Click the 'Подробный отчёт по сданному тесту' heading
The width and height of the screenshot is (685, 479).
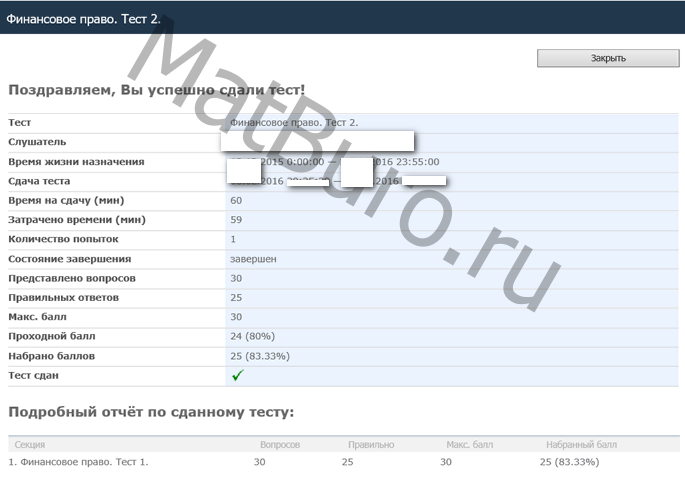pyautogui.click(x=150, y=411)
